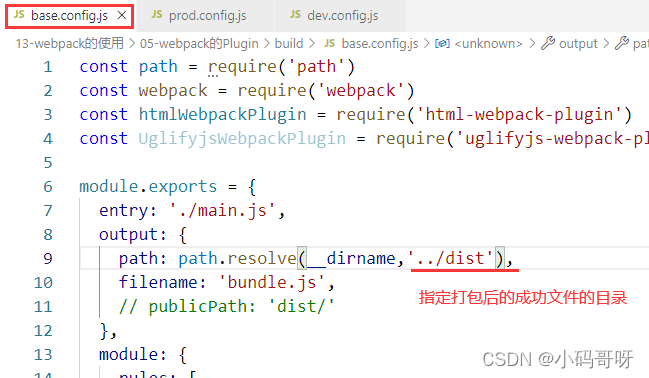The height and width of the screenshot is (378, 649).
Task: Click require('webpack') on line 2
Action: 325,91
